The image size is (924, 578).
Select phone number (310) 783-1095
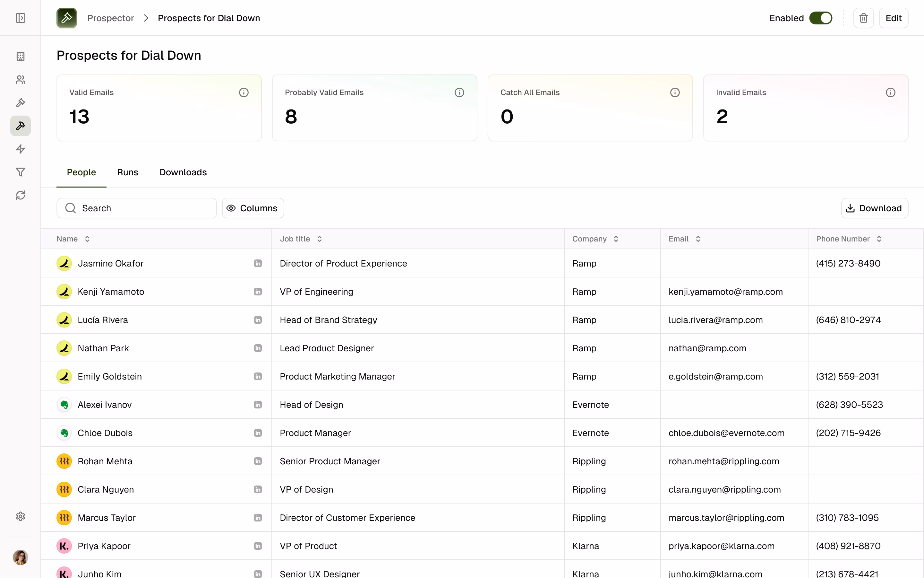click(847, 518)
